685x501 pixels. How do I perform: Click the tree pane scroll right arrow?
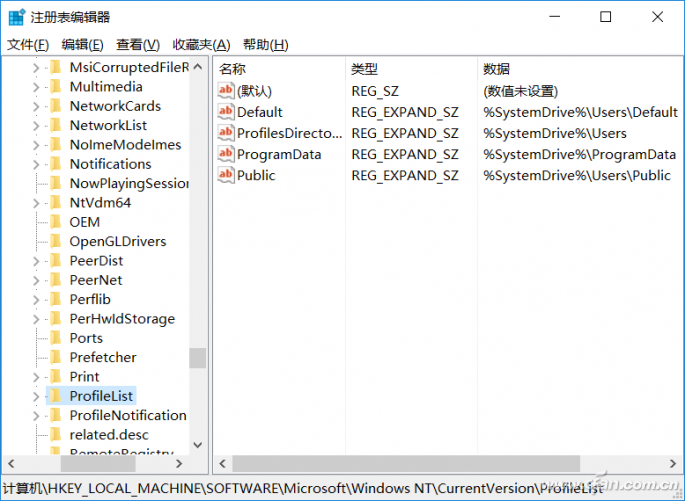179,463
